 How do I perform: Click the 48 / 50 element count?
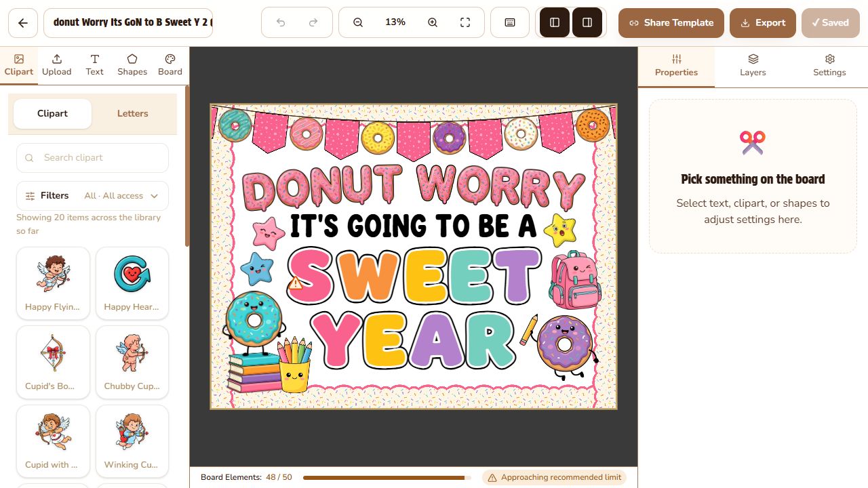[279, 478]
